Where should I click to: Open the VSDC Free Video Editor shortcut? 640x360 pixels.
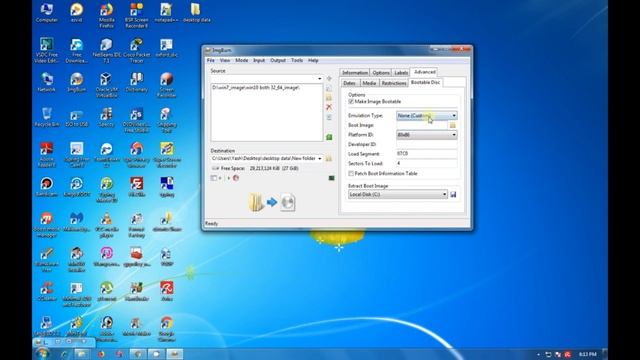click(x=47, y=51)
